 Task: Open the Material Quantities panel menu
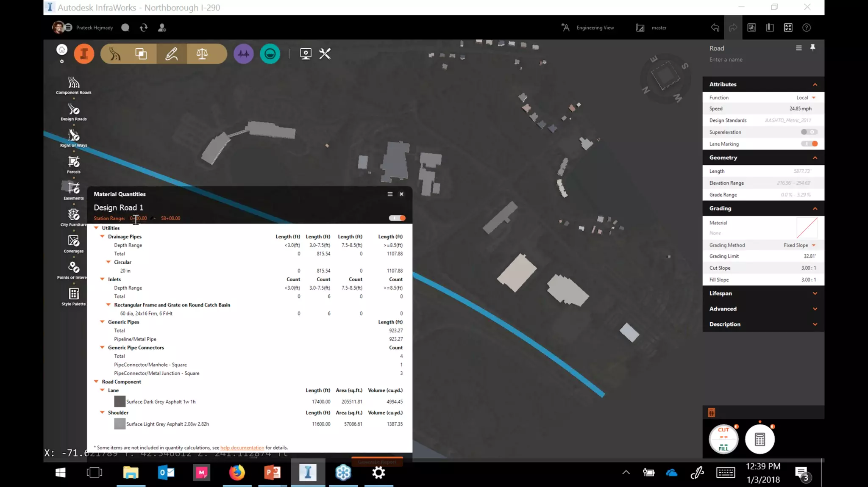(390, 194)
